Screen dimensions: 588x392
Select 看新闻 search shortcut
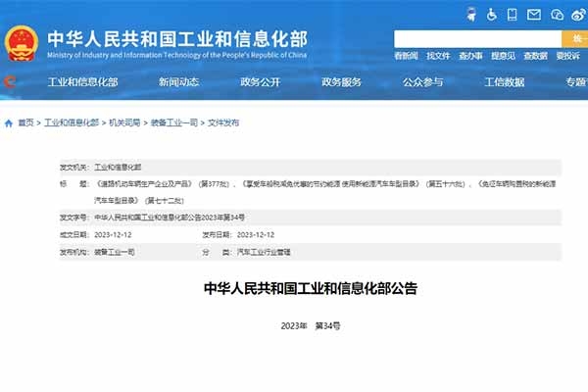[x=406, y=56]
